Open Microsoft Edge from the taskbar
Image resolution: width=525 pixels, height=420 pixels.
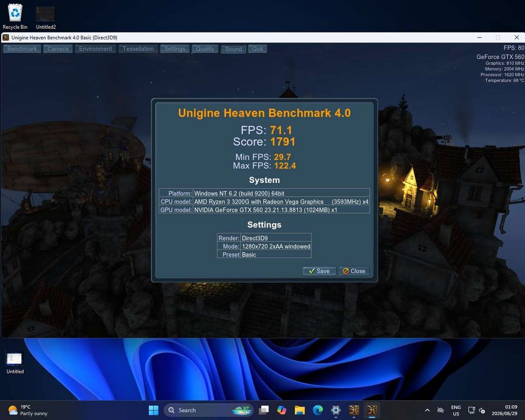(318, 410)
